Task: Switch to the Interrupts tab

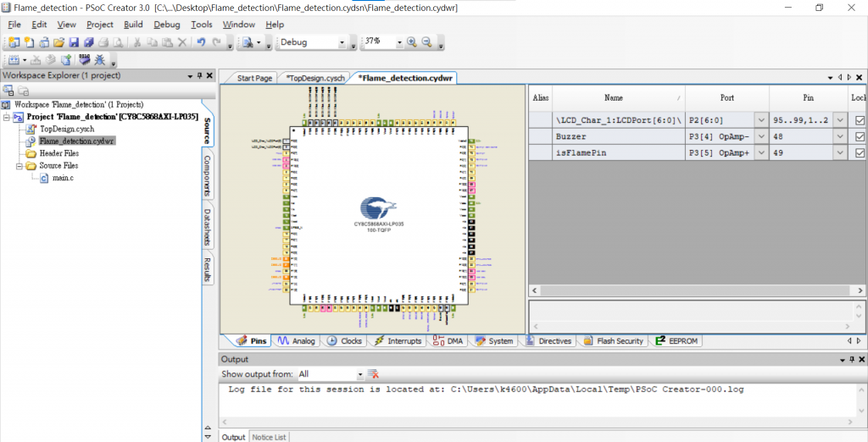Action: pyautogui.click(x=398, y=340)
